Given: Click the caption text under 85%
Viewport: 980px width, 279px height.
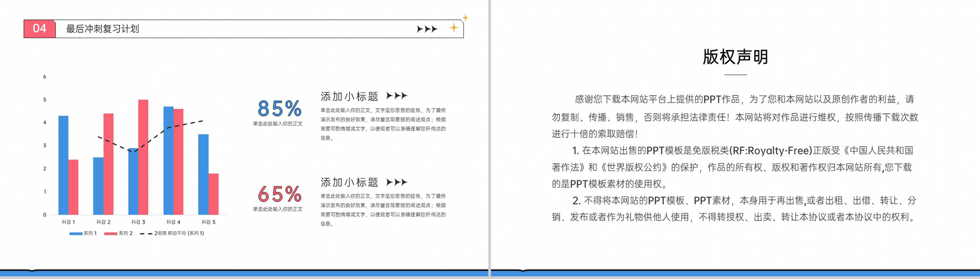Looking at the screenshot, I should click(x=278, y=124).
